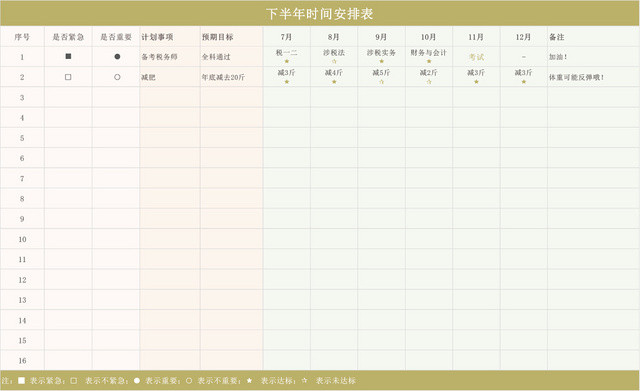640x391 pixels.
Task: Click the 是否重要 column header
Action: tap(116, 37)
